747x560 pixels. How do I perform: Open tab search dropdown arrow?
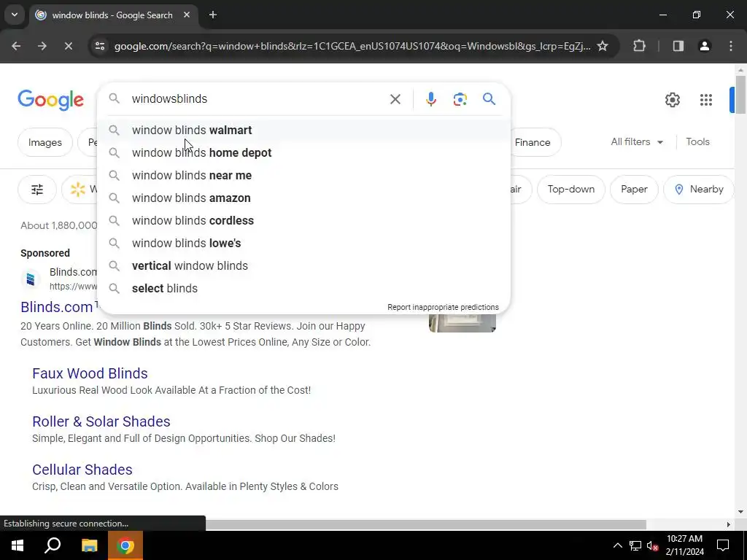click(x=15, y=15)
